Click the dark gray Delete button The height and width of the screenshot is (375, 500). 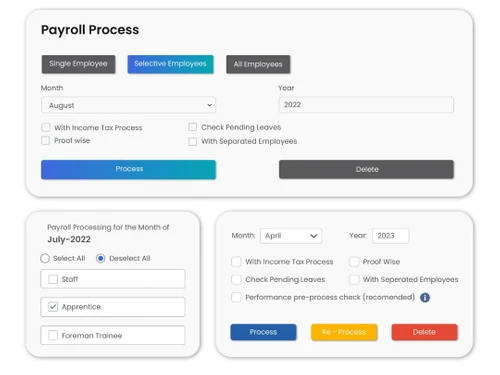[366, 169]
